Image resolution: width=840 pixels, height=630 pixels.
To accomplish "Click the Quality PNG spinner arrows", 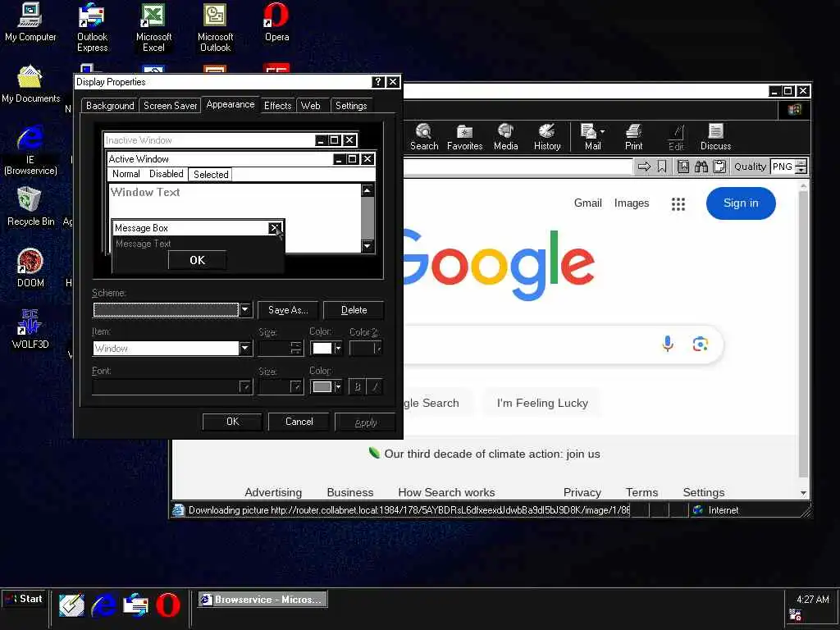I will click(801, 167).
